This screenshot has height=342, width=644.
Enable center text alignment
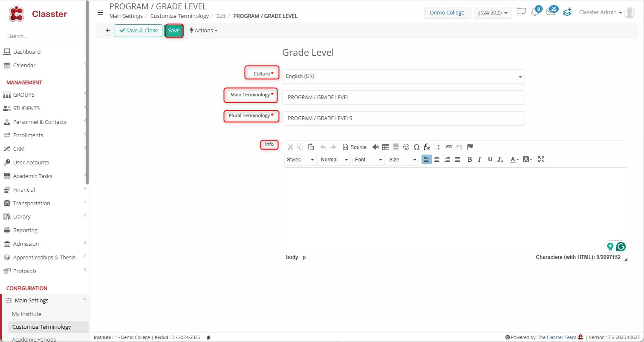click(437, 159)
